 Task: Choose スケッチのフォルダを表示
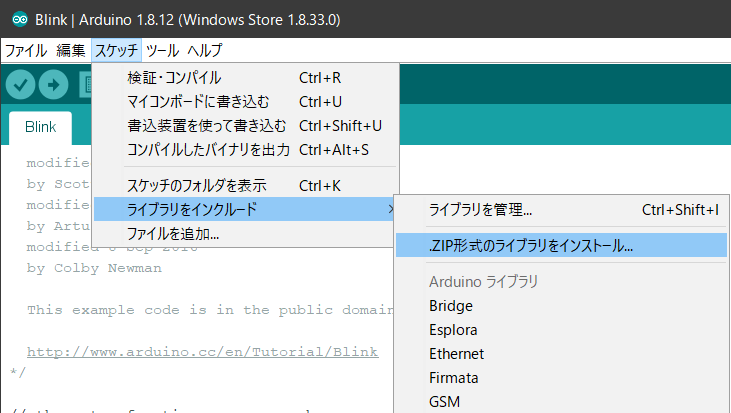click(246, 186)
